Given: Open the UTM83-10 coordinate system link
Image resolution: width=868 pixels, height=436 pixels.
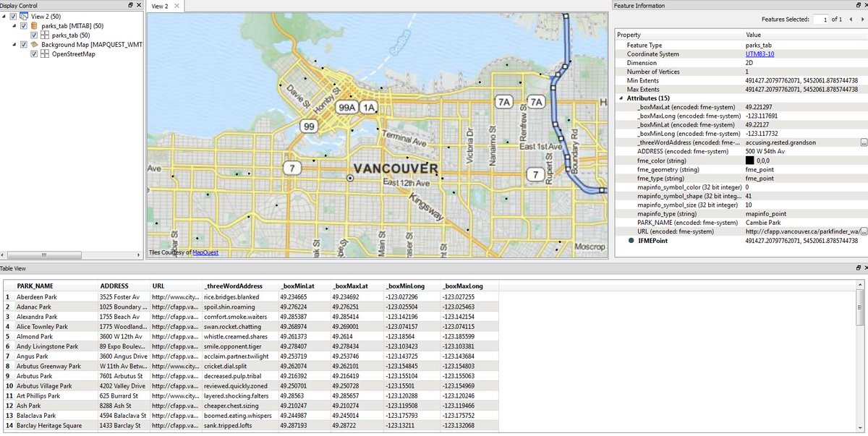Looking at the screenshot, I should (759, 54).
